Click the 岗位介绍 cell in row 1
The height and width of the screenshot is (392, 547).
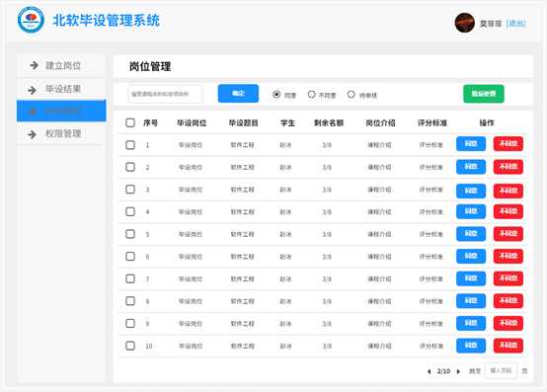point(379,145)
